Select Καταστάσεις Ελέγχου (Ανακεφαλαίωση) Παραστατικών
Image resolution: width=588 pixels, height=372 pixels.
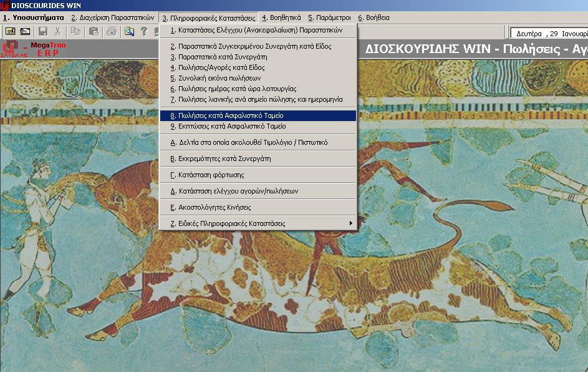pyautogui.click(x=258, y=30)
